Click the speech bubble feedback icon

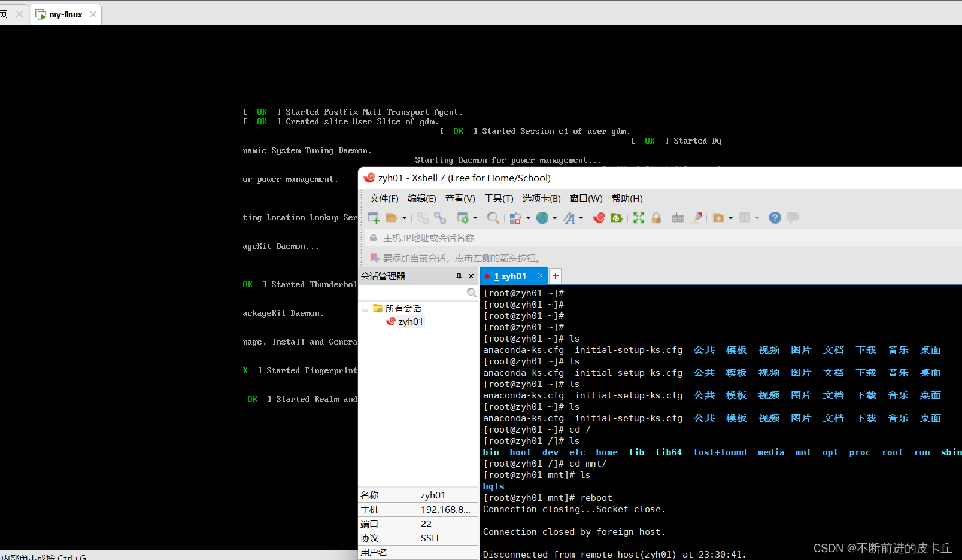click(793, 218)
